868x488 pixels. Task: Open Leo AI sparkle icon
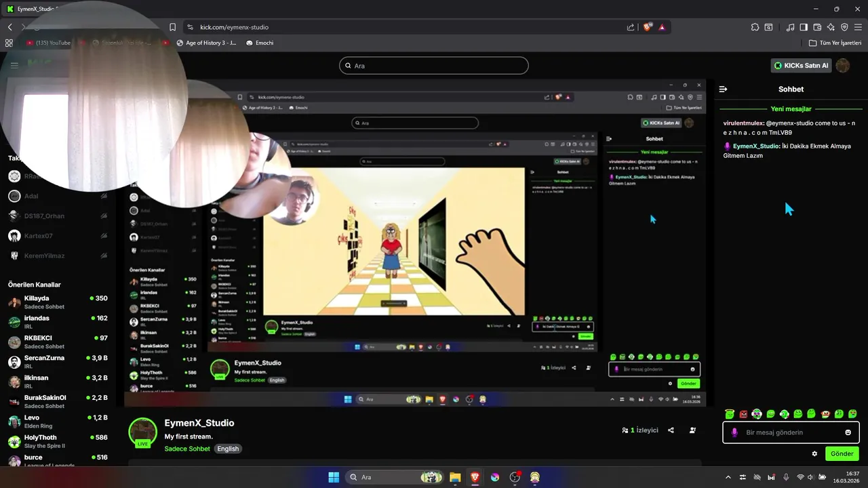(831, 27)
